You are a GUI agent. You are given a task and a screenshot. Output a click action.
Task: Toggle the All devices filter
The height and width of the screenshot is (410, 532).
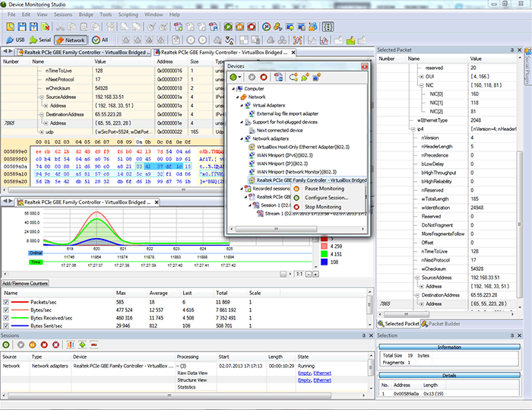[x=100, y=40]
